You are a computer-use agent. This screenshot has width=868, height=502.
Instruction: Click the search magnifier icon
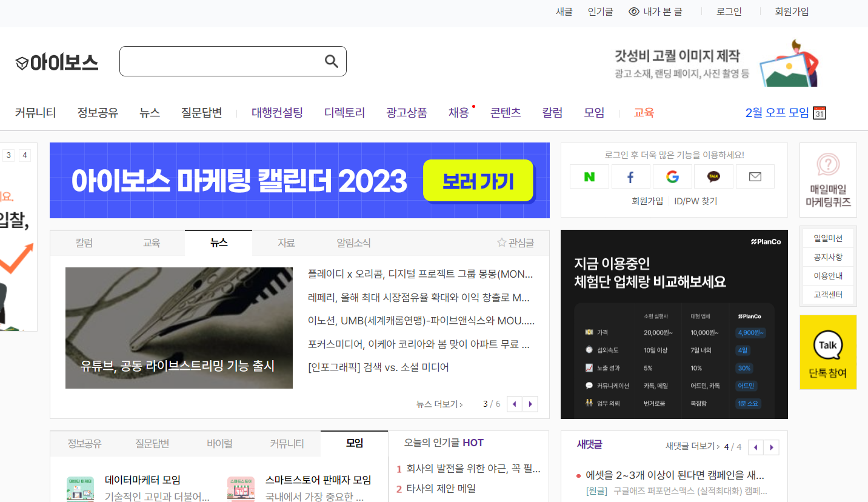click(x=332, y=61)
